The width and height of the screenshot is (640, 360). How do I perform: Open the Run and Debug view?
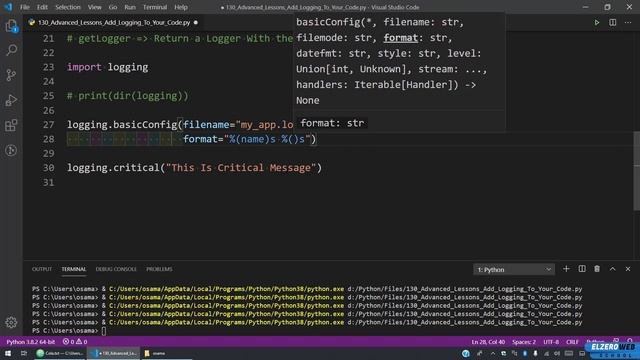tap(11, 100)
